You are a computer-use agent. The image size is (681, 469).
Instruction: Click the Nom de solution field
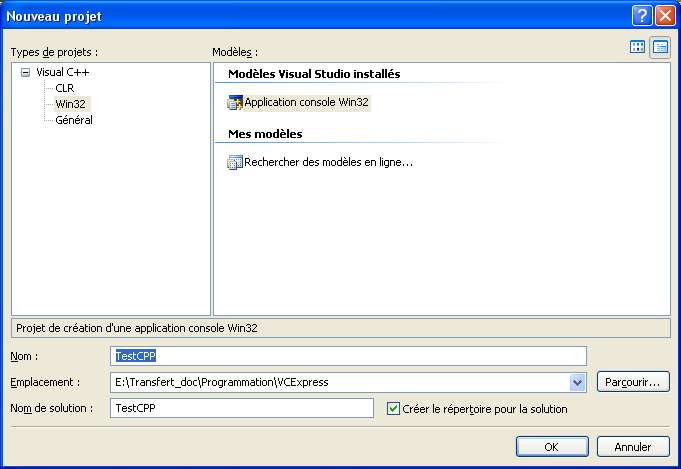pos(241,408)
